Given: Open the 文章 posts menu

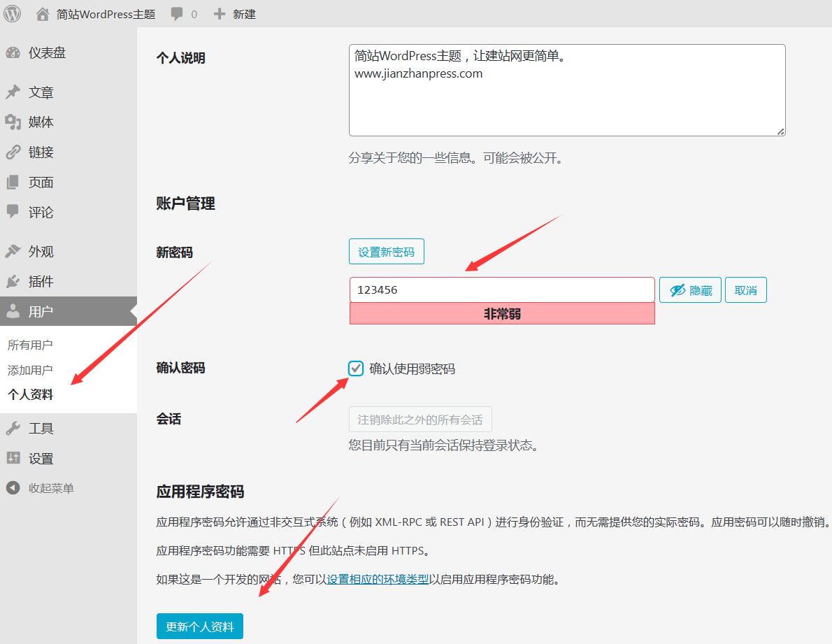Looking at the screenshot, I should [x=41, y=92].
